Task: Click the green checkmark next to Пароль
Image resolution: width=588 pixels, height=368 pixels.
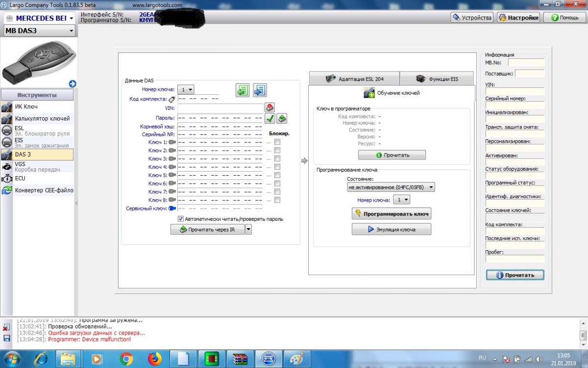Action: tap(270, 118)
